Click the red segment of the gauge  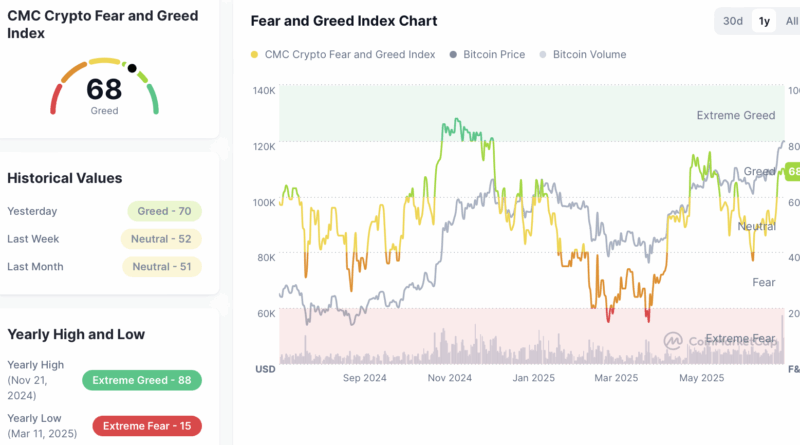pos(57,98)
